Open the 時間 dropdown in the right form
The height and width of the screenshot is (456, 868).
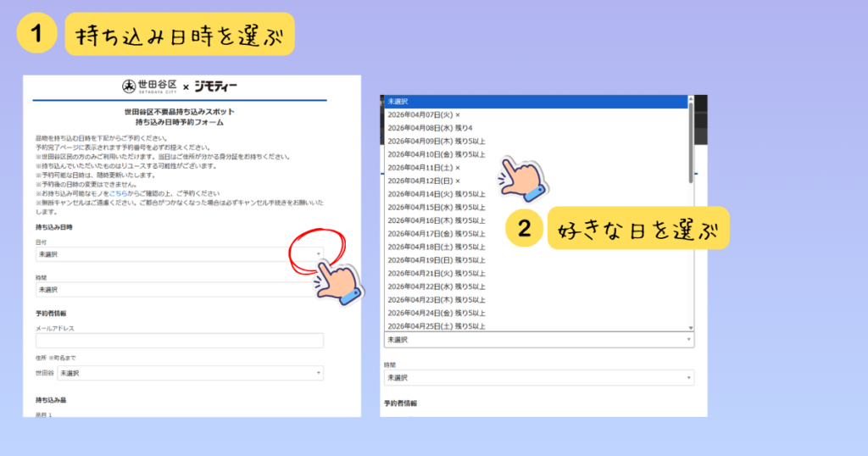(x=538, y=378)
